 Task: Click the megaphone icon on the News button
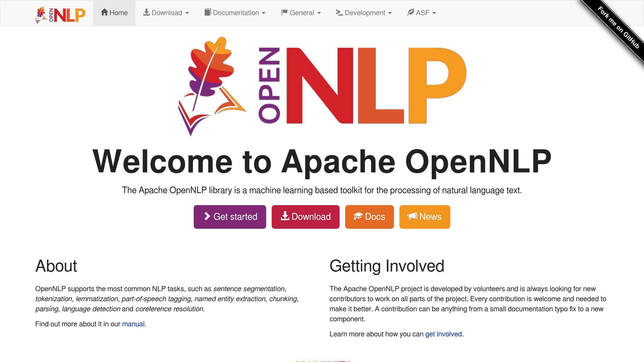pos(412,217)
